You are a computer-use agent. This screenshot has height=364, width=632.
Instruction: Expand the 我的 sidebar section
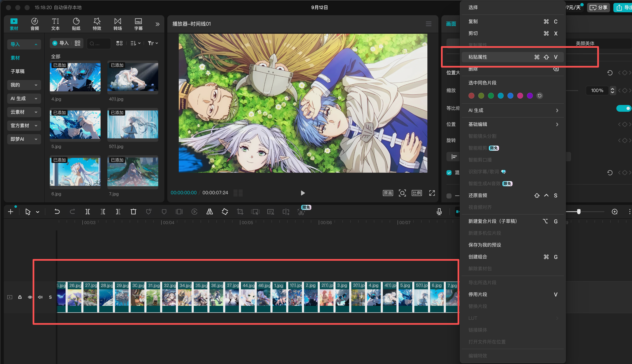[24, 85]
